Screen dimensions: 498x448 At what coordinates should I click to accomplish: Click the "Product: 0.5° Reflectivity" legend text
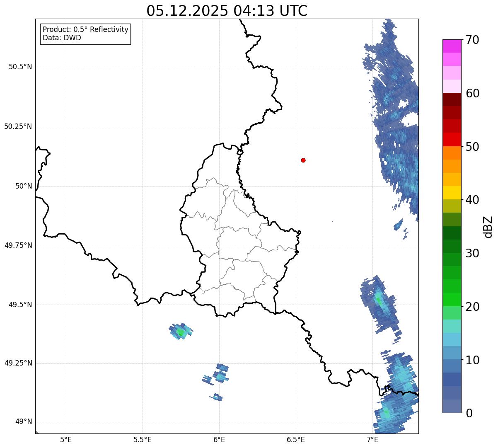pos(86,29)
